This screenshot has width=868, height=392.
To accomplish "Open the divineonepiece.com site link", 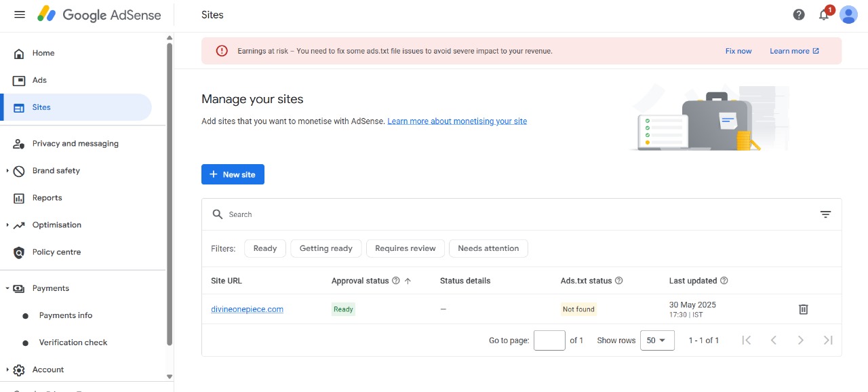I will point(247,309).
